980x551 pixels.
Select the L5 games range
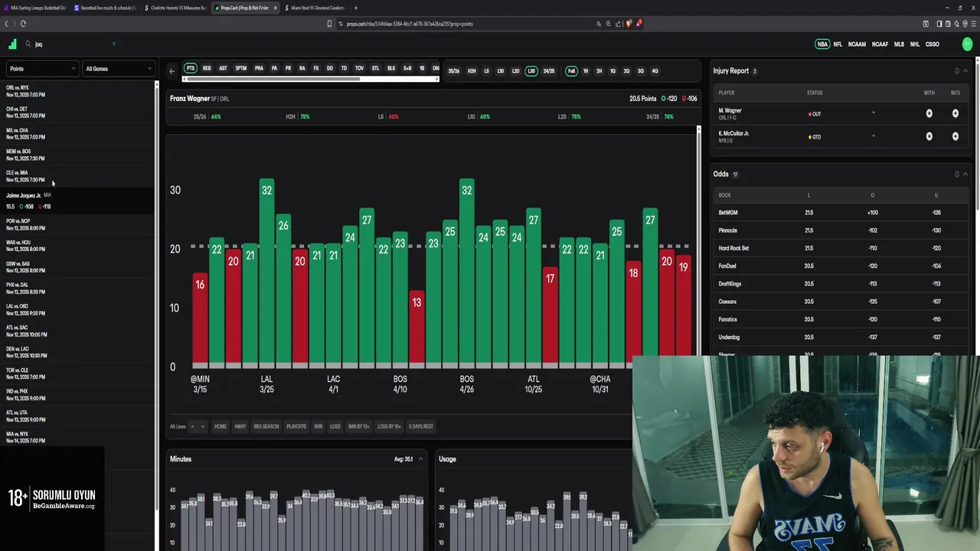(x=486, y=71)
